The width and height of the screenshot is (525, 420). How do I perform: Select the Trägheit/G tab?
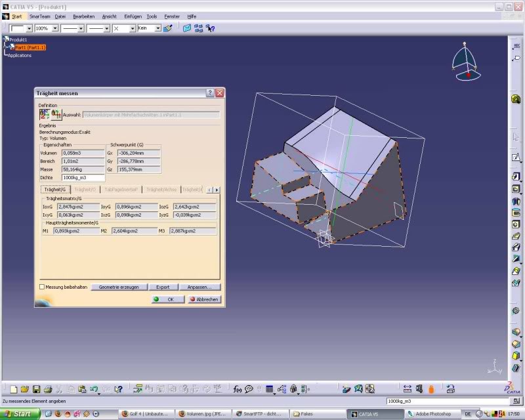point(55,190)
